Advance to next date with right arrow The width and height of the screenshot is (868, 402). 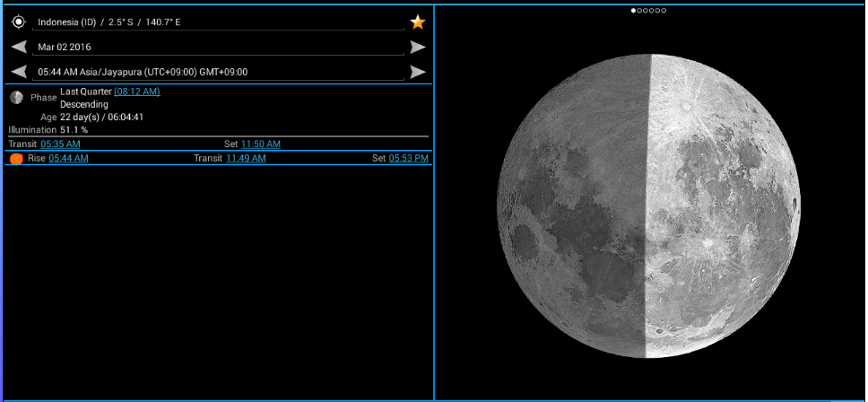click(x=417, y=47)
